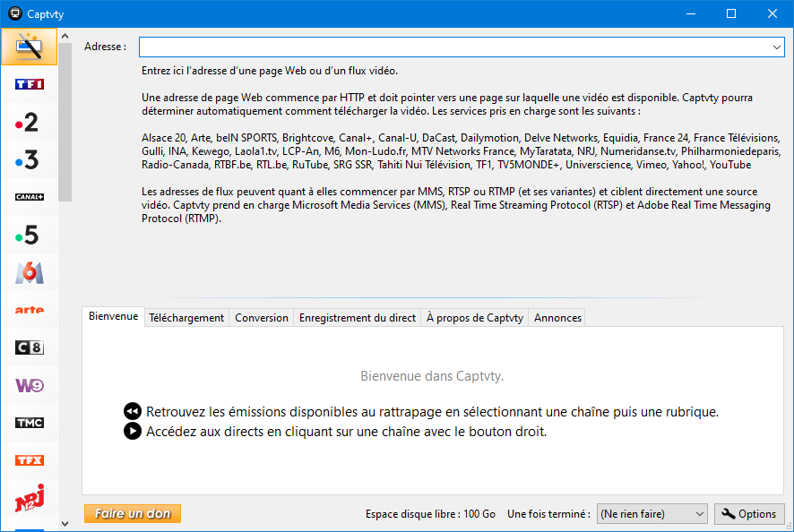Open the TF1 channel
Screen dimensions: 794x532
(x=29, y=84)
